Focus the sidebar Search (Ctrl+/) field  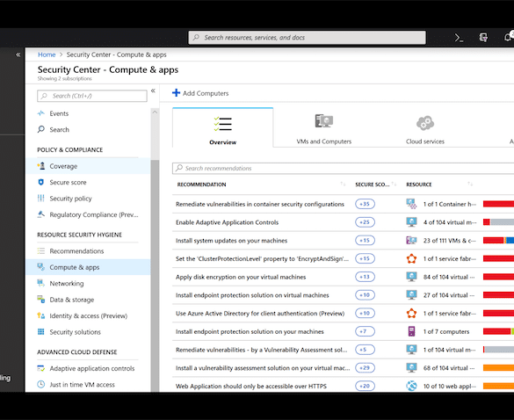coord(92,96)
